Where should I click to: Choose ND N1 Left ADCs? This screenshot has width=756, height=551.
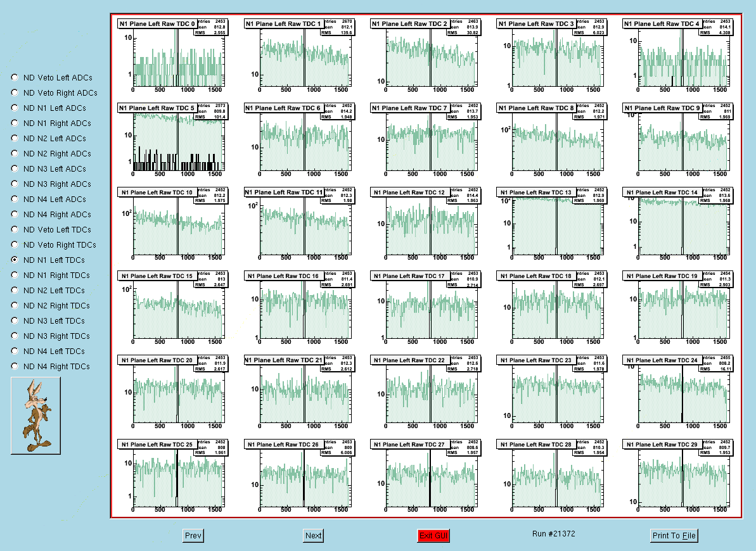[15, 108]
